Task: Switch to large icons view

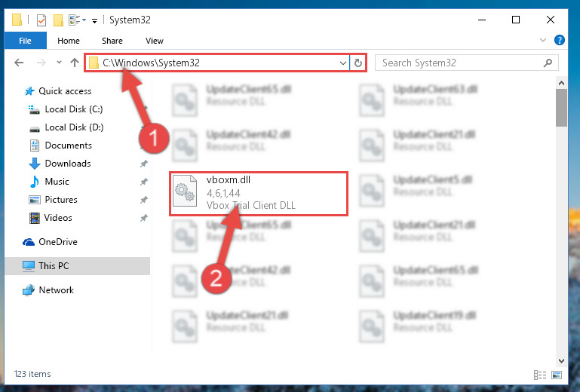Action: point(557,375)
